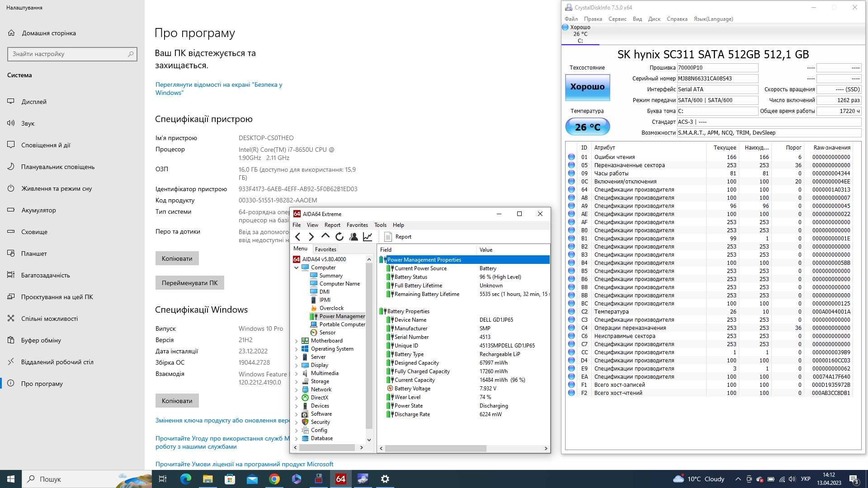
Task: Click AIDA64 horizontal scrollbar in value pane
Action: tap(435, 448)
